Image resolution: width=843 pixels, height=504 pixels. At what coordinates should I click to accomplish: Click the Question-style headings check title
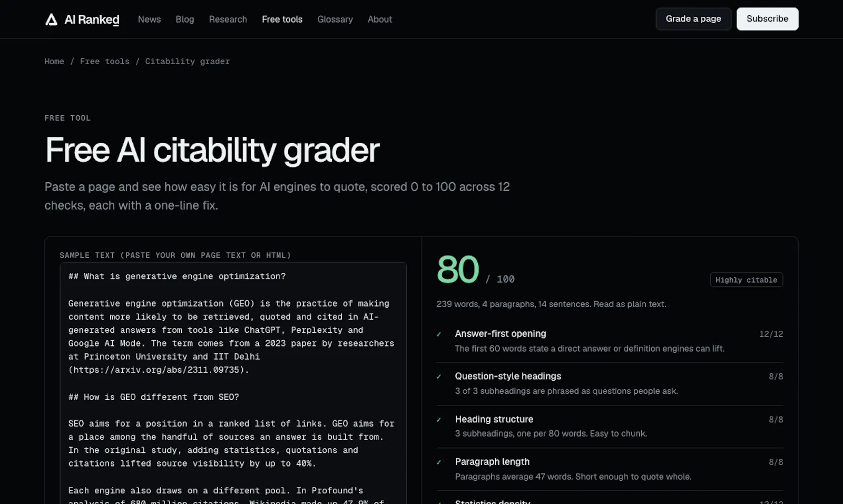[x=508, y=377]
